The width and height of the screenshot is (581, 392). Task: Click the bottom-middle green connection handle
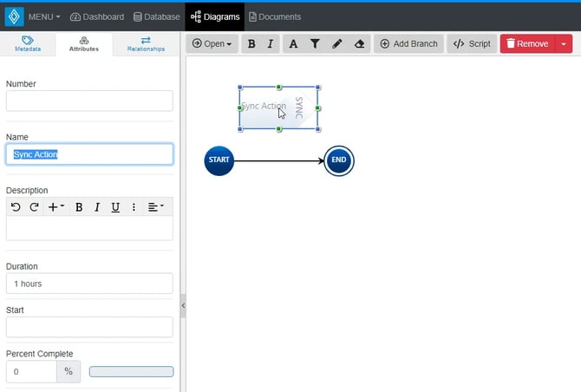point(278,129)
